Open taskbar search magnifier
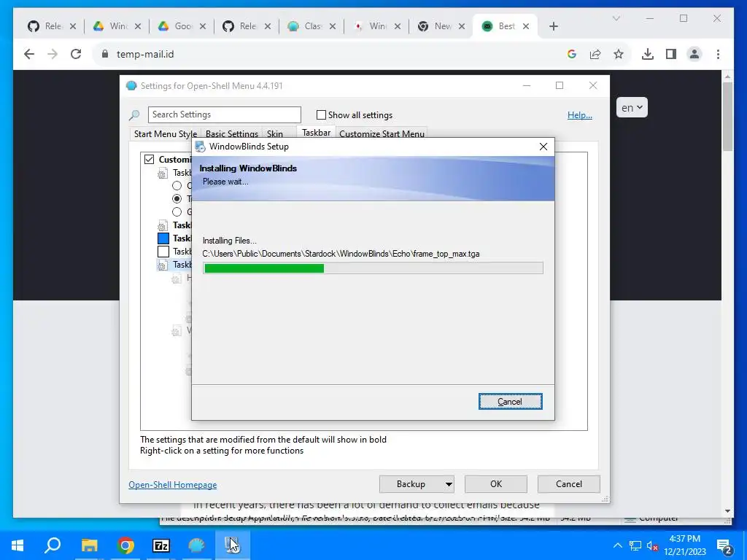Image resolution: width=747 pixels, height=560 pixels. [x=53, y=545]
